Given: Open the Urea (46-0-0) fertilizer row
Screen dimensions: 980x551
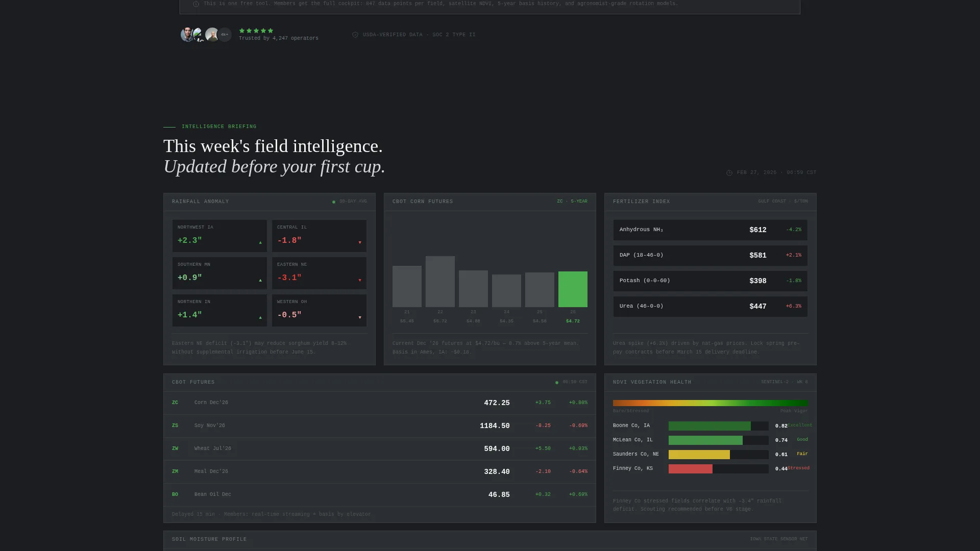Looking at the screenshot, I should click(x=710, y=307).
